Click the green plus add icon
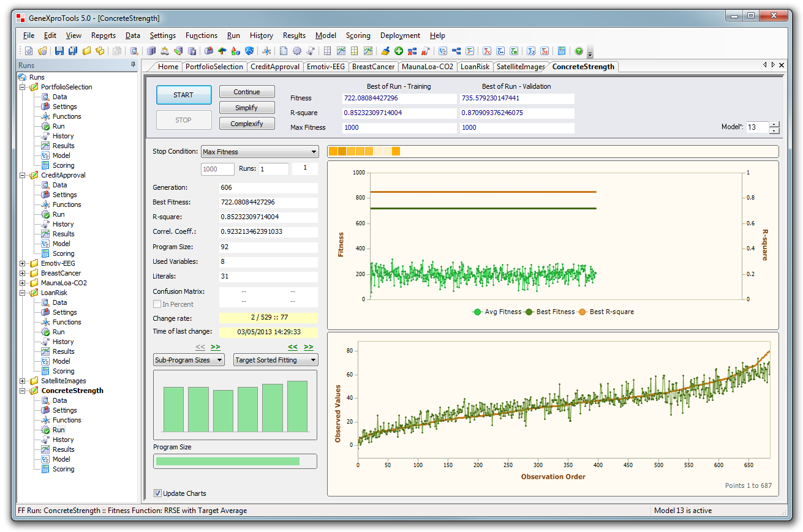 click(x=399, y=51)
